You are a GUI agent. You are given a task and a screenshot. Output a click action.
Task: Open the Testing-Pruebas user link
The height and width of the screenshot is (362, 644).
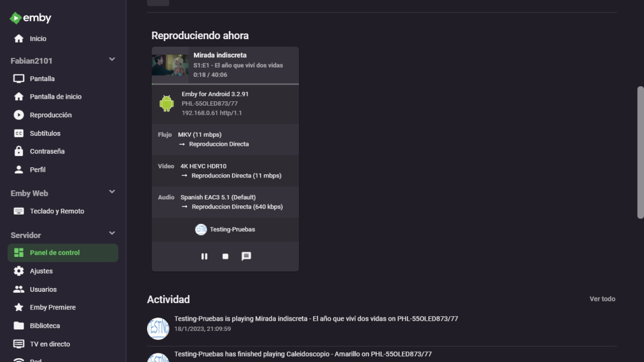225,230
